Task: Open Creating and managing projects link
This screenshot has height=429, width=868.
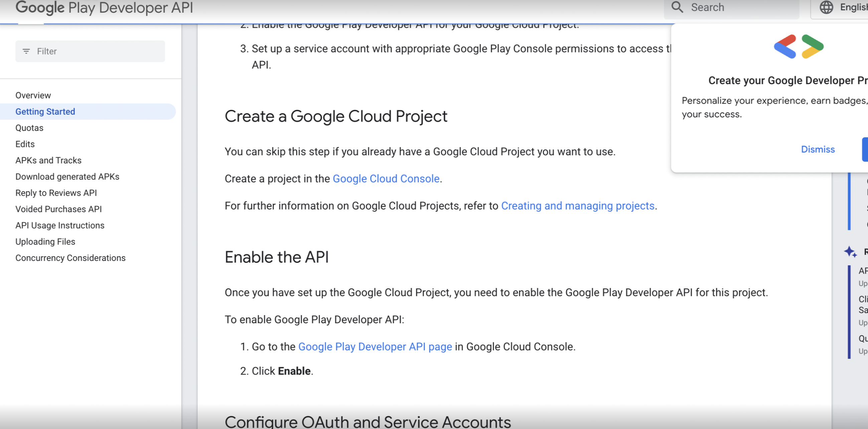Action: point(578,205)
